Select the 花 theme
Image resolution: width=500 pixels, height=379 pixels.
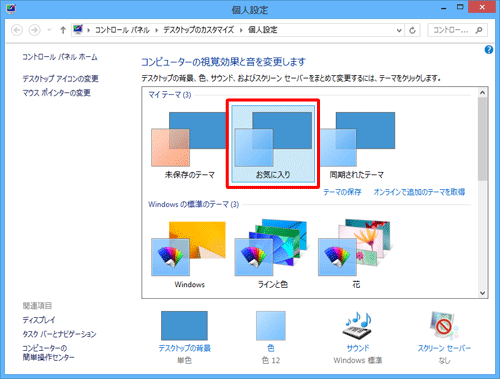click(356, 254)
